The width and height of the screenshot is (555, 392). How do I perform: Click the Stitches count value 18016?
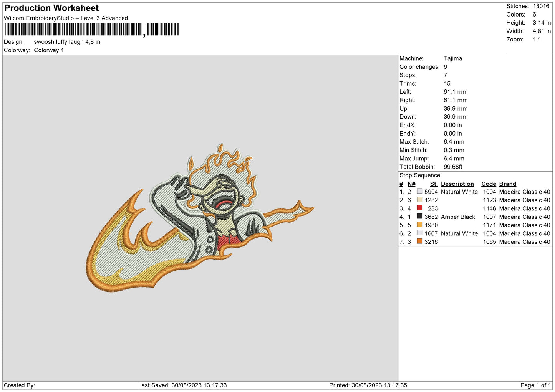tap(541, 6)
